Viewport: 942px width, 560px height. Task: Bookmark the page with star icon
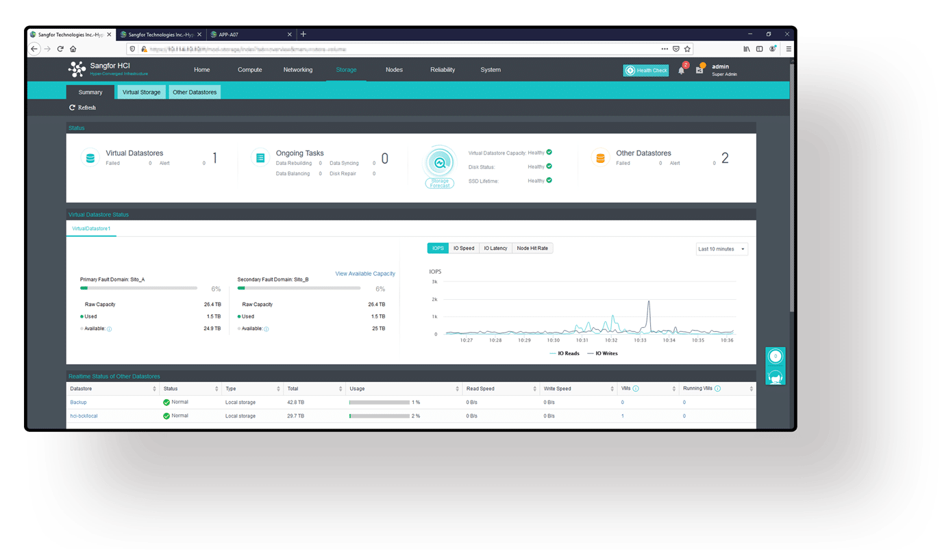687,49
